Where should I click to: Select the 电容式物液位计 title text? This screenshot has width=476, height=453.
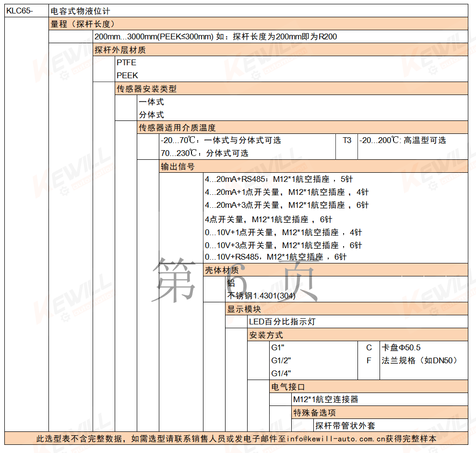pyautogui.click(x=80, y=11)
